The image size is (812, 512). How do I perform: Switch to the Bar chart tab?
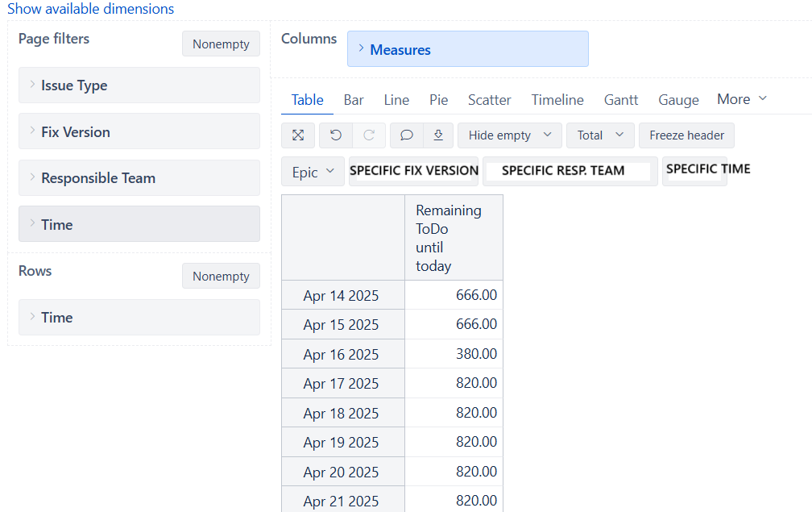[354, 100]
